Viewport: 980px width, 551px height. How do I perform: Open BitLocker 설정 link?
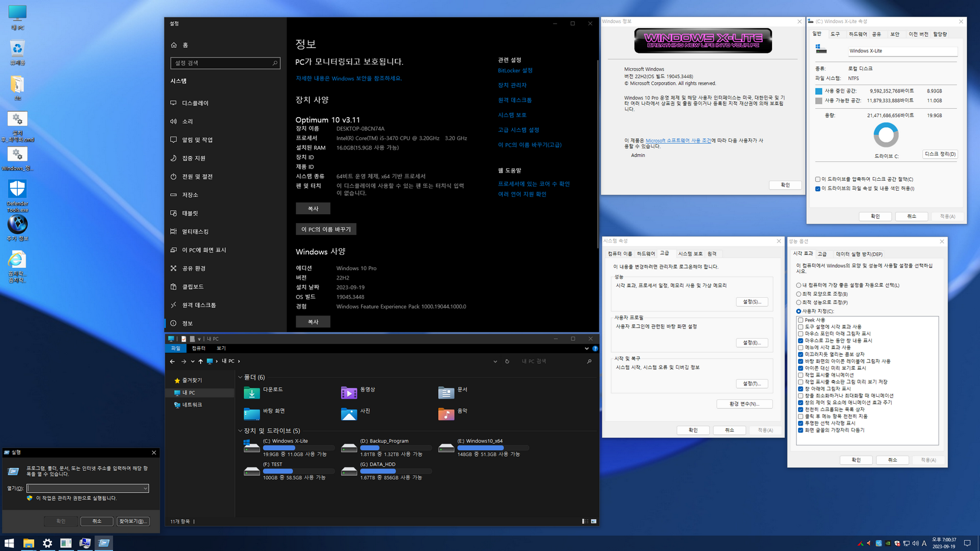(515, 71)
